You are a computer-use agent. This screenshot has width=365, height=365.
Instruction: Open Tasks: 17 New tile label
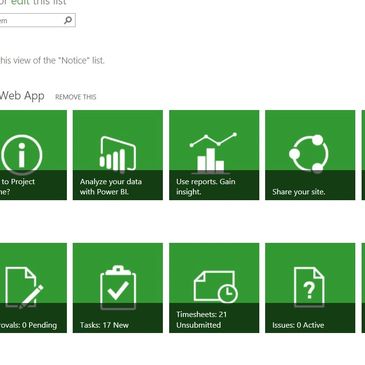point(104,325)
